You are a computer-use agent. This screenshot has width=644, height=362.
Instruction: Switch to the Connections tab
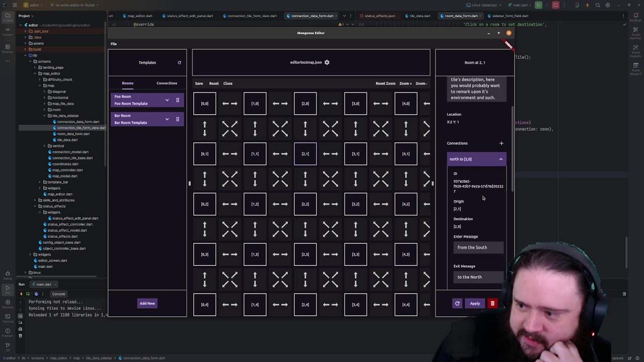[167, 83]
